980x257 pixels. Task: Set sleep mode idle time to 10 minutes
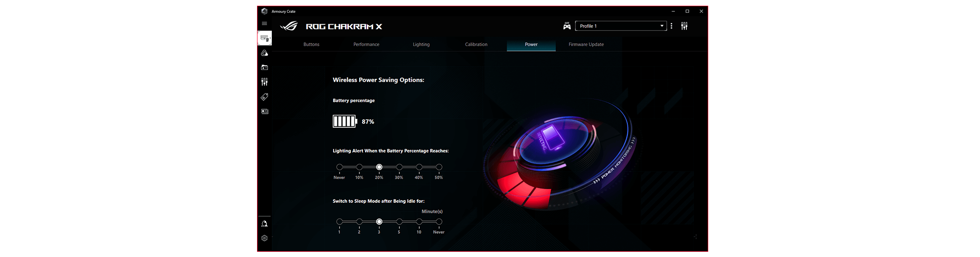pyautogui.click(x=419, y=222)
